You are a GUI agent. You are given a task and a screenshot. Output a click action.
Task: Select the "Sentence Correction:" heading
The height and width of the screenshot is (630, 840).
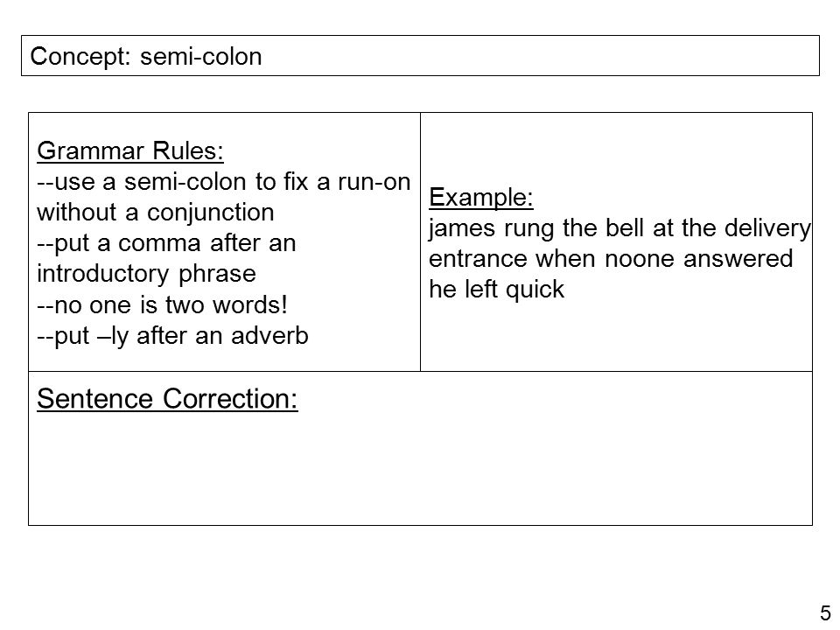(167, 399)
